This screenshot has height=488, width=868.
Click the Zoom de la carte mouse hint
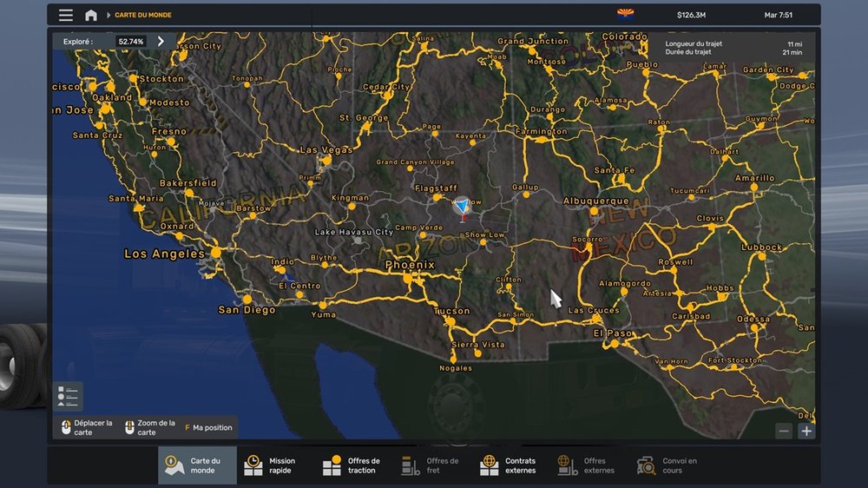point(150,427)
